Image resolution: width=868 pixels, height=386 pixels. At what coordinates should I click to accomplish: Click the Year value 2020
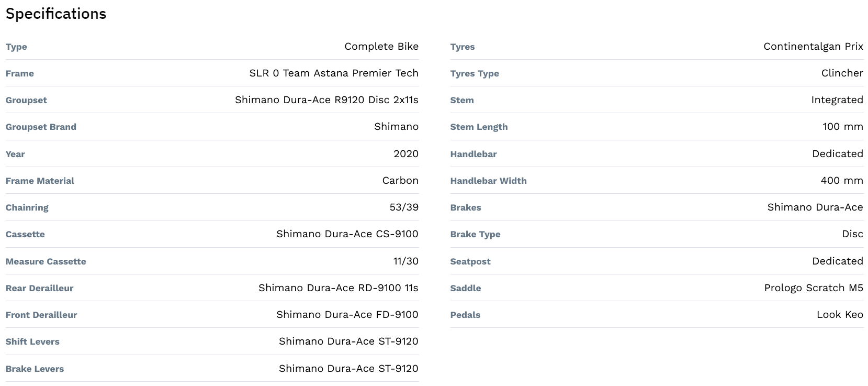pos(405,153)
